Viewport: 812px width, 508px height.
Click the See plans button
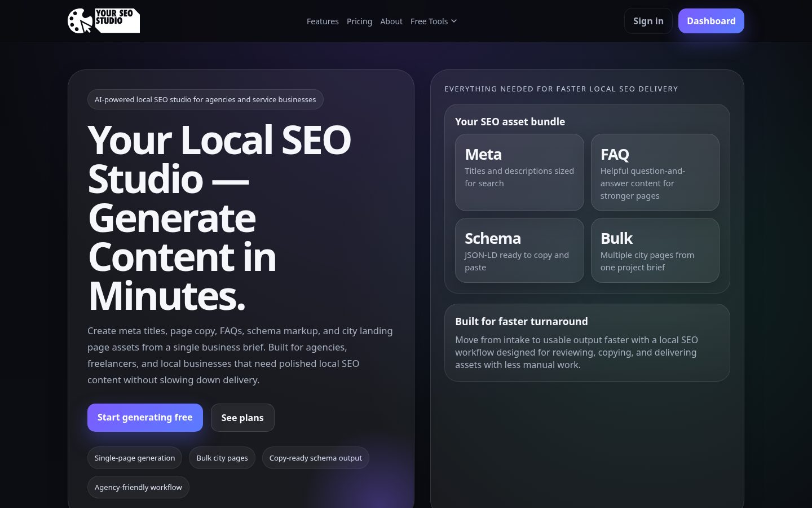point(242,418)
